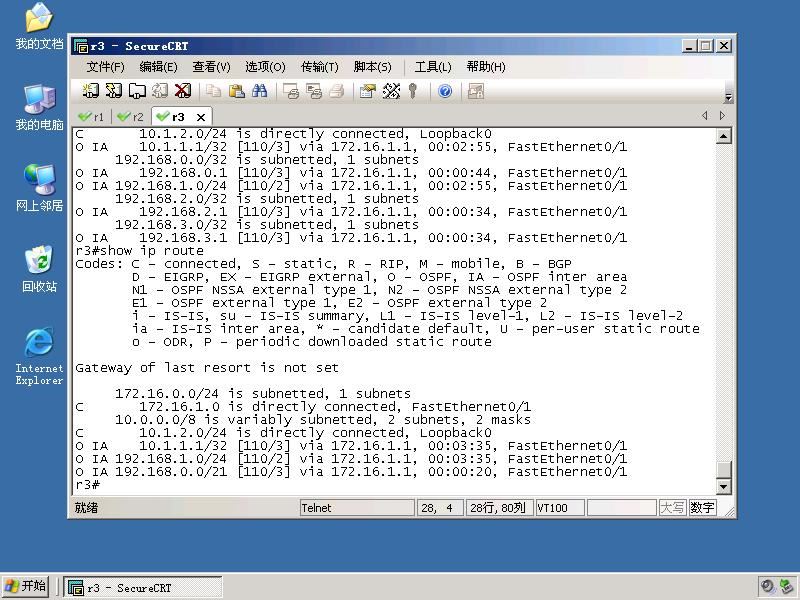Close the r3 tab with X
This screenshot has width=800, height=600.
tap(201, 117)
